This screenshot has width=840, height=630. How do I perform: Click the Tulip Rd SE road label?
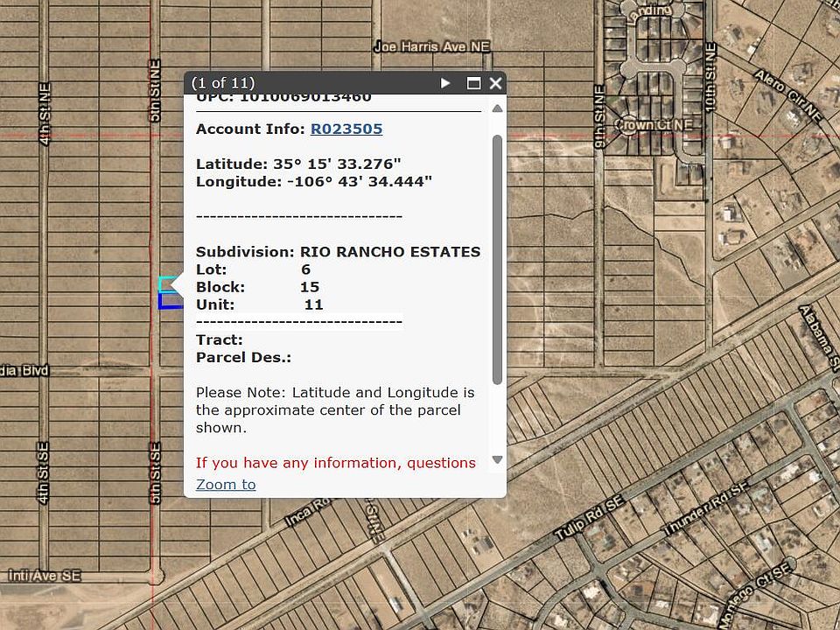(x=590, y=522)
